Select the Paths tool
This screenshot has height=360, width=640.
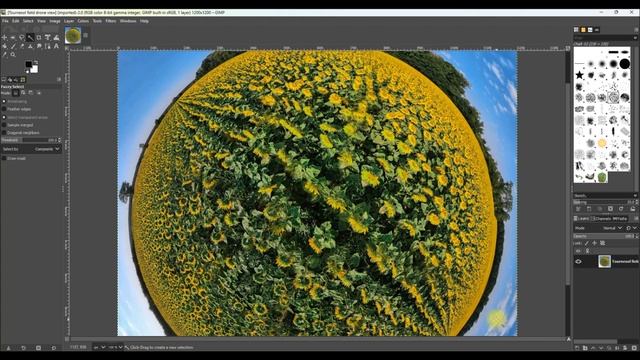(x=47, y=46)
